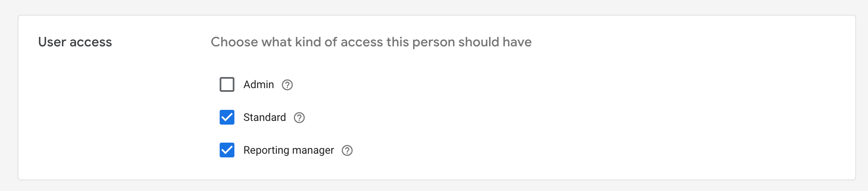View Admin role tooltip via circled question mark

[287, 85]
